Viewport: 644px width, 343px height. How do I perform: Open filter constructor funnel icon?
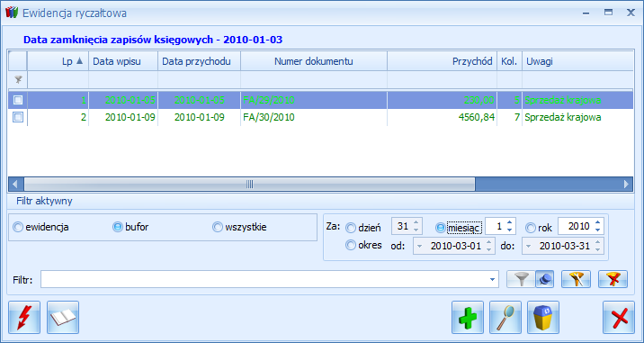tap(576, 279)
